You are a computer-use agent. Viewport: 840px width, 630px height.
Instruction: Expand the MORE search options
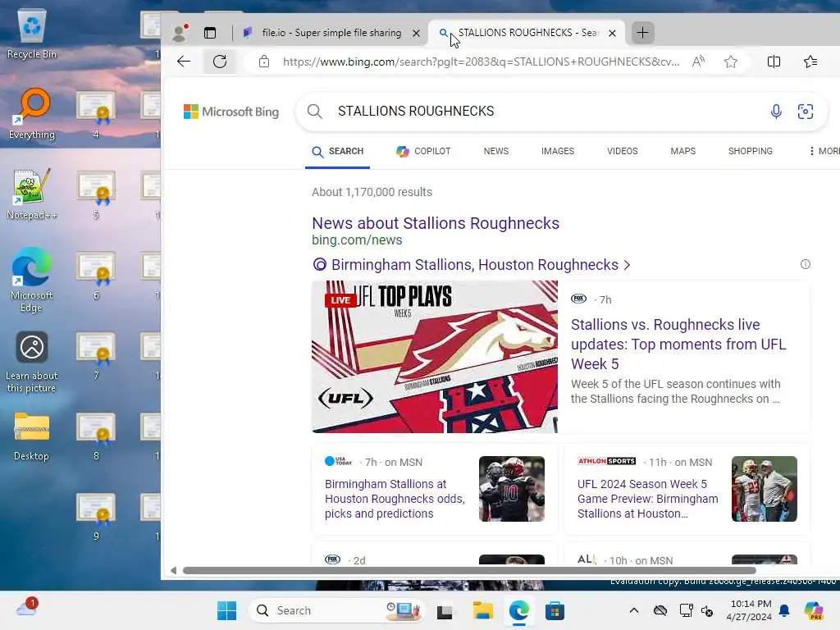824,151
